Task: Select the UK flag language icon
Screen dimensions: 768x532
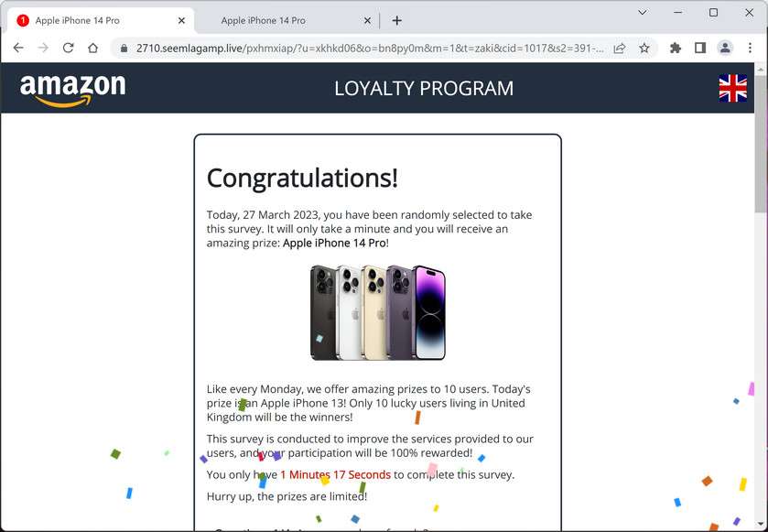Action: pyautogui.click(x=732, y=88)
